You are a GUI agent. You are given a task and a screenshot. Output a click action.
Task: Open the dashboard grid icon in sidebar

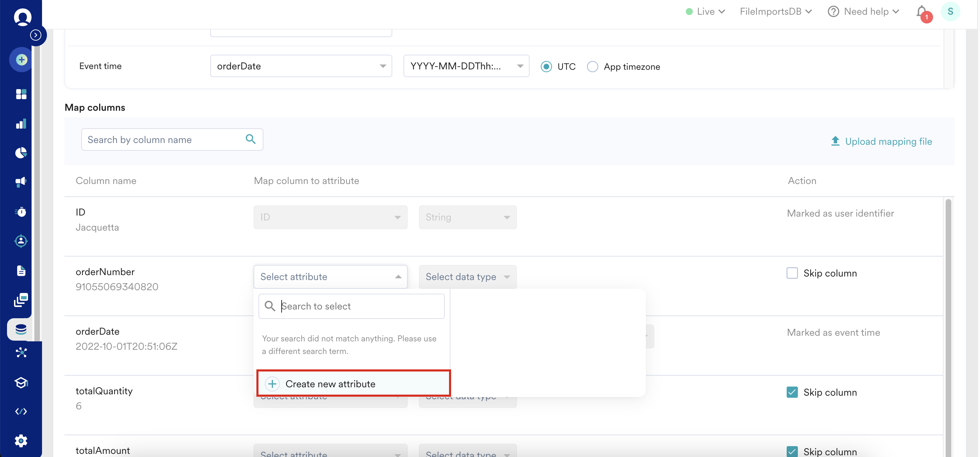click(21, 94)
